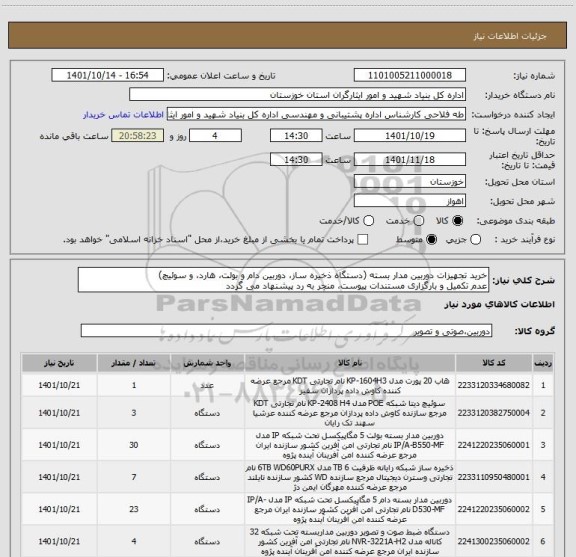Image resolution: width=576 pixels, height=557 pixels.
Task: Choose the جزیی purchase type radio
Action: (x=475, y=240)
